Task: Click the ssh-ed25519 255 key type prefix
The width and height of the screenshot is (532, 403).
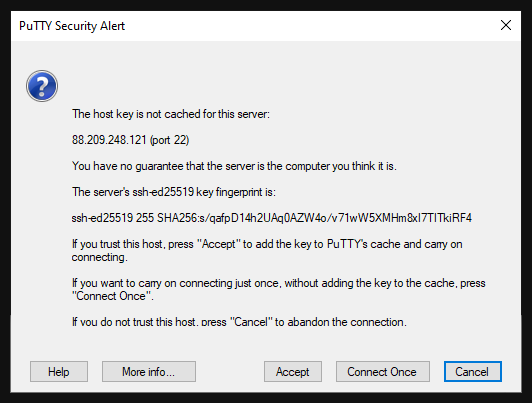Action: coord(113,218)
